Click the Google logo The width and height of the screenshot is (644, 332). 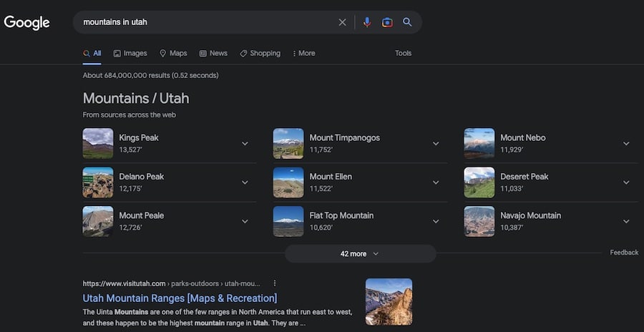tap(27, 22)
